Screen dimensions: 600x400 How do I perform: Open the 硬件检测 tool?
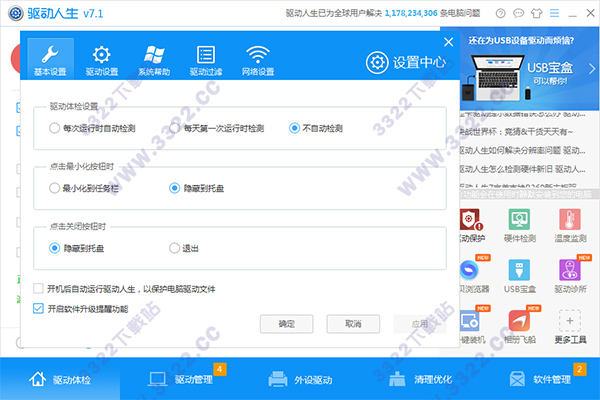519,226
